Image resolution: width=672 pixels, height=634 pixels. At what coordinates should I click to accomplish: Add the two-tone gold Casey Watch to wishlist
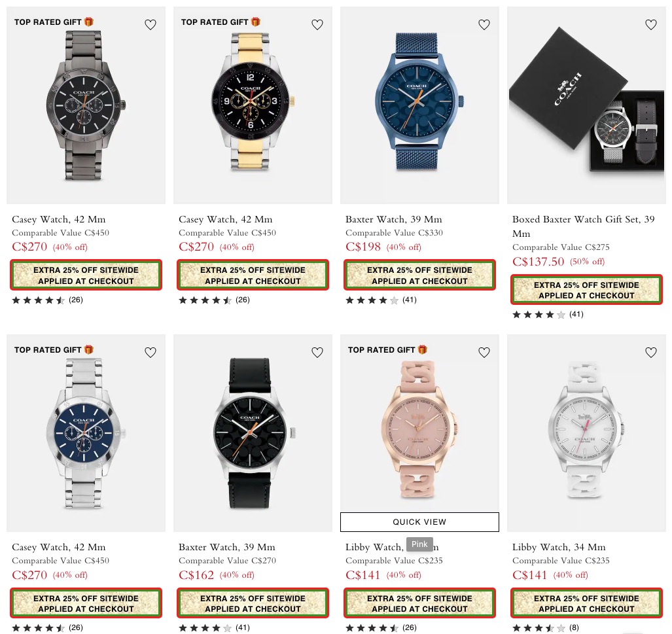317,25
